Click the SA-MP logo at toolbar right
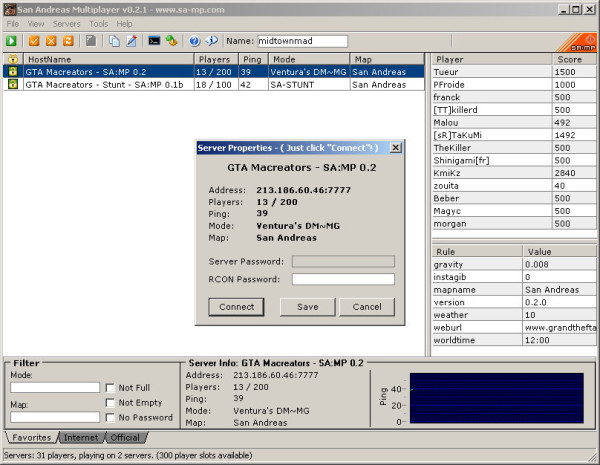The image size is (600, 465). (576, 42)
